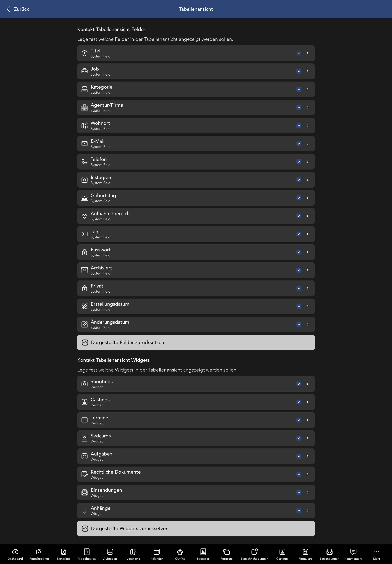The width and height of the screenshot is (392, 564).
Task: Click the Erstellungsdatum ruler pencil icon
Action: point(84,306)
